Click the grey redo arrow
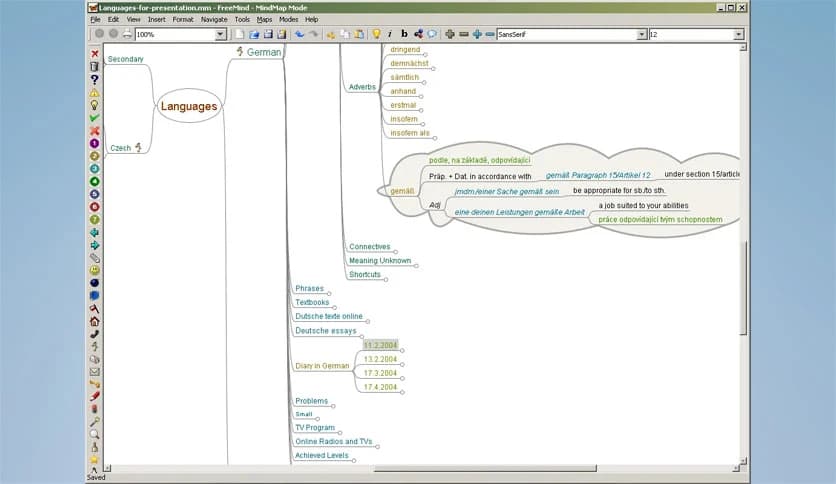This screenshot has height=484, width=836. 314,34
